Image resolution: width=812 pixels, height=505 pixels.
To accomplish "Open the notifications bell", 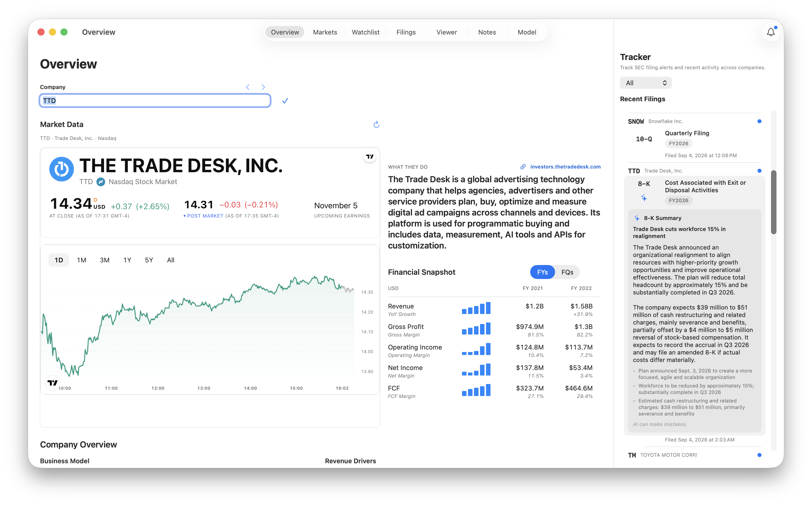I will pyautogui.click(x=770, y=32).
